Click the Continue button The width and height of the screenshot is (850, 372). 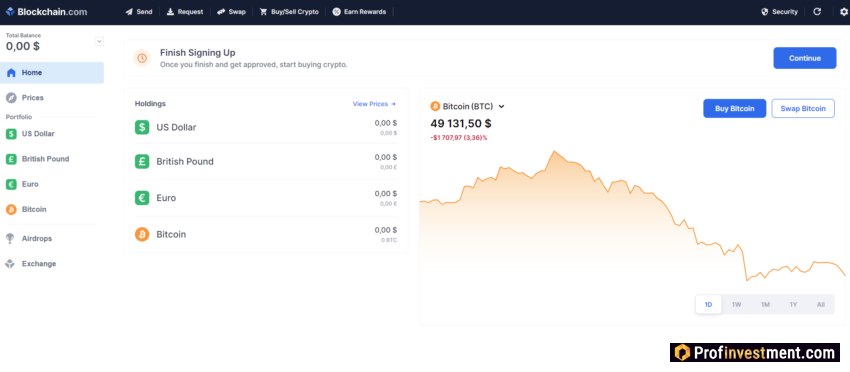pos(804,58)
